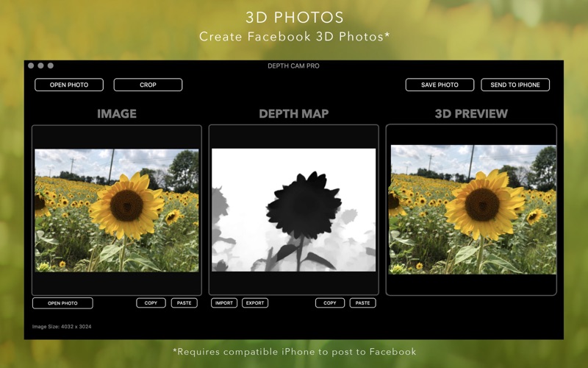Viewport: 588px width, 368px height.
Task: Paste into the image using PASTE under Image panel
Action: pos(184,303)
